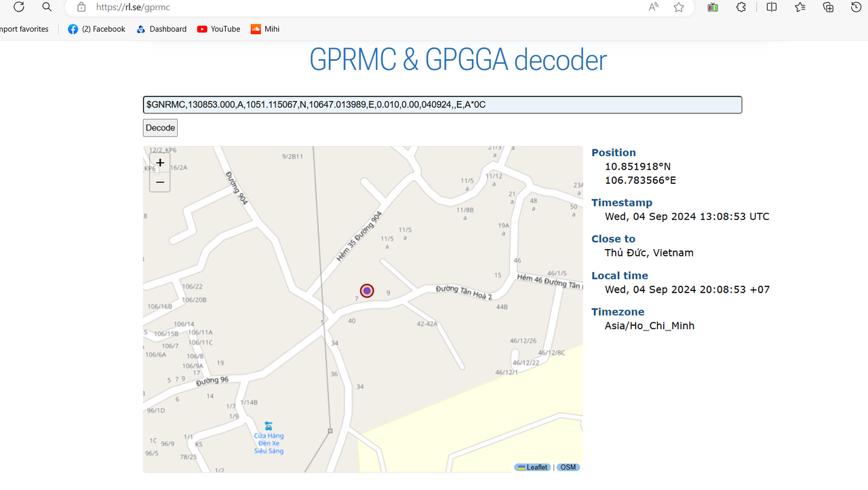Open Dashboard bookmark
Viewport: 868px width, 490px height.
(x=161, y=29)
